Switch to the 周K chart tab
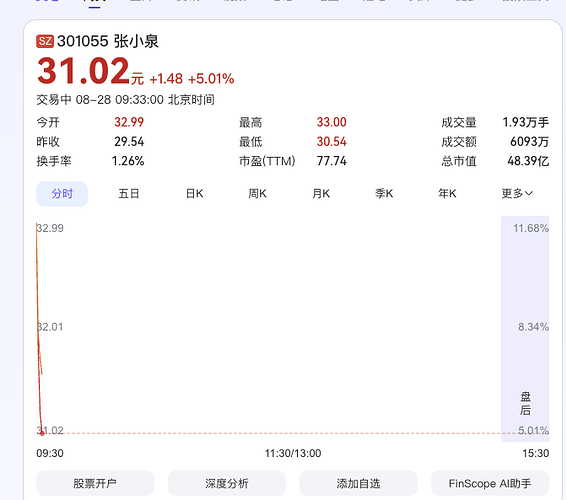 pyautogui.click(x=257, y=194)
